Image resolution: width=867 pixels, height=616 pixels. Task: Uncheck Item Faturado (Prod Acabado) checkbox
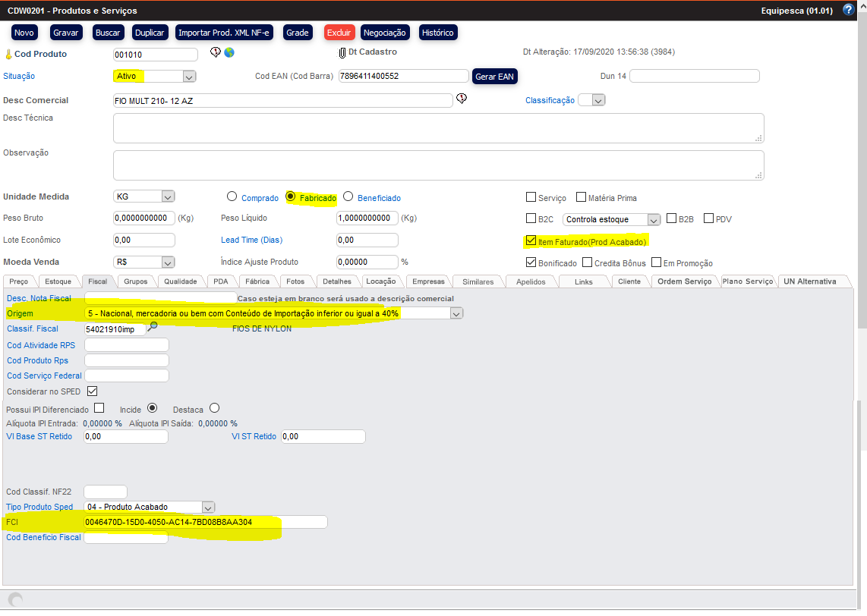pyautogui.click(x=531, y=241)
